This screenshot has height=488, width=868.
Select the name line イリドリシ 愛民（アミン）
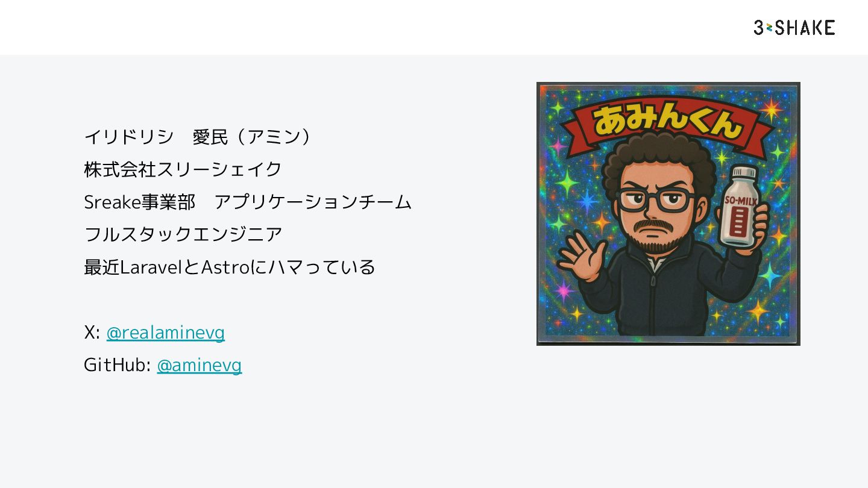point(199,137)
